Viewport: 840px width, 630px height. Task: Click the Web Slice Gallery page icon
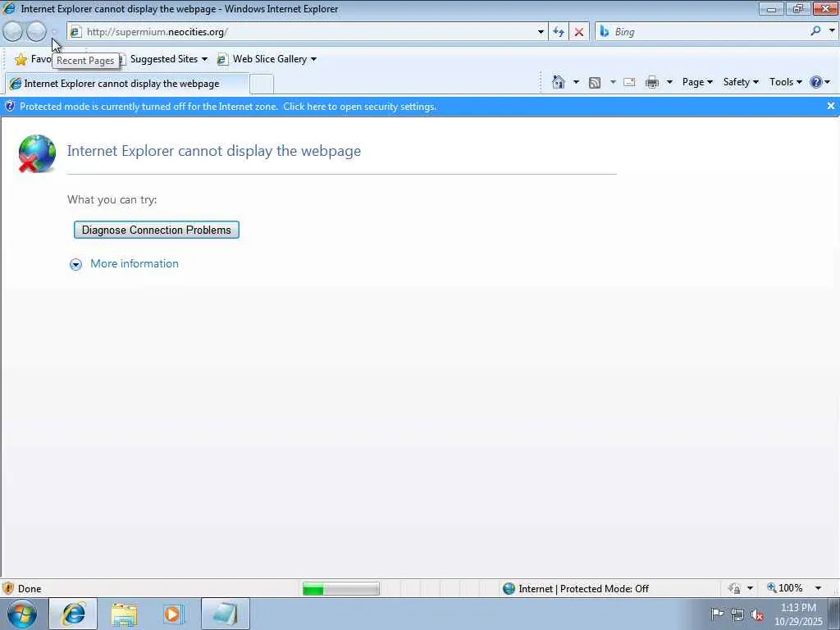coord(222,59)
